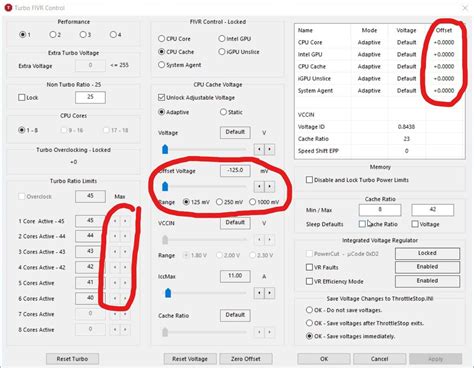
Task: Click the Zero Offset button
Action: (x=246, y=359)
